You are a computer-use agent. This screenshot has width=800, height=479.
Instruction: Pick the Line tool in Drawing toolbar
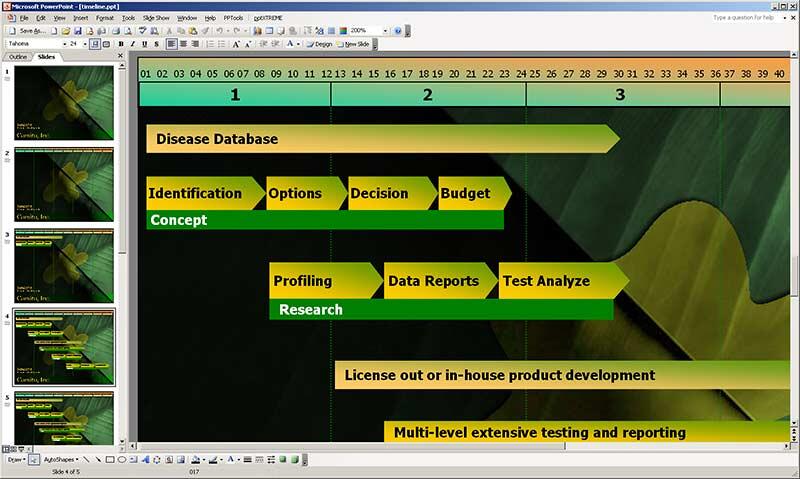tap(85, 460)
